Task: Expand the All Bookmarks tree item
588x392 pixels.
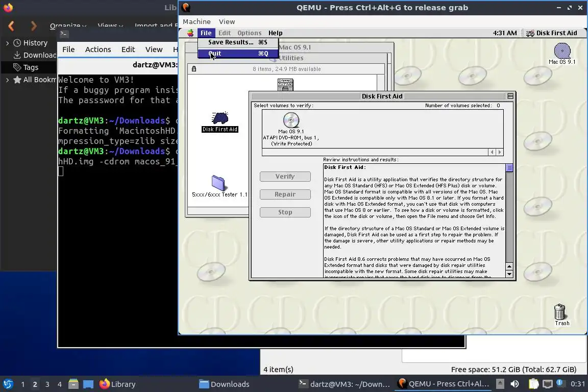Action: pyautogui.click(x=7, y=80)
